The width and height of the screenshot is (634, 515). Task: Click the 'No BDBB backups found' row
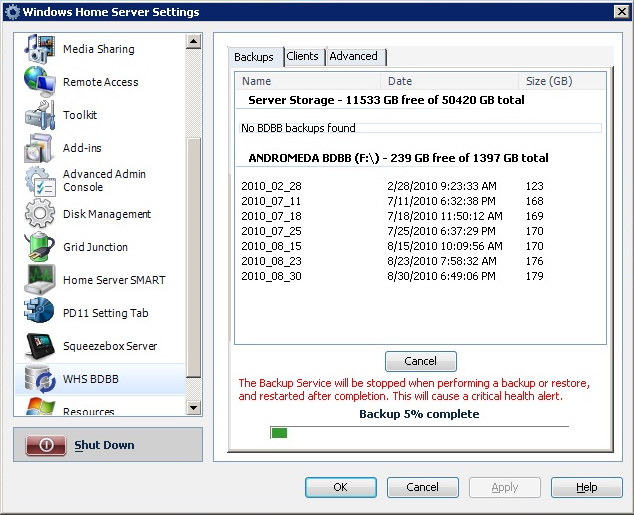[x=421, y=128]
